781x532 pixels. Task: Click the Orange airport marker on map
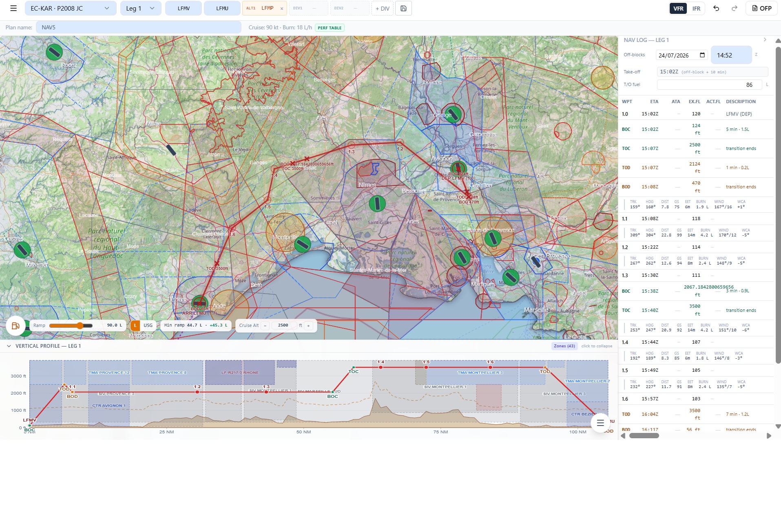coord(453,114)
